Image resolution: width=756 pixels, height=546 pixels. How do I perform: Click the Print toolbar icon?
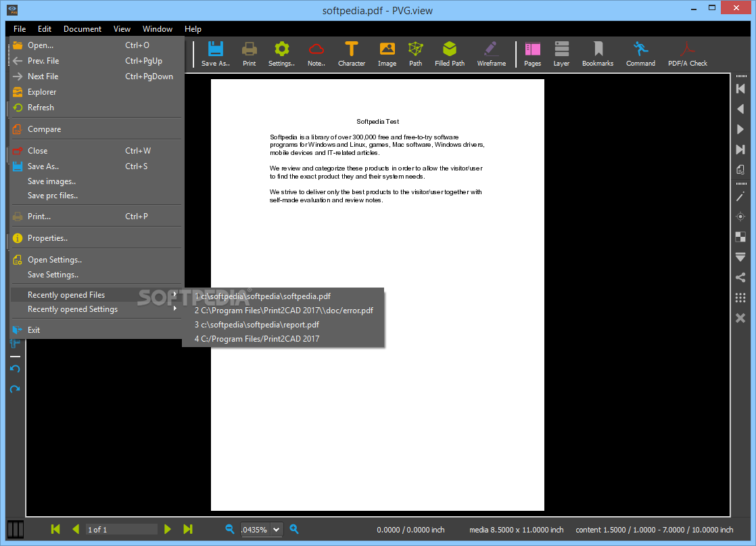[250, 53]
